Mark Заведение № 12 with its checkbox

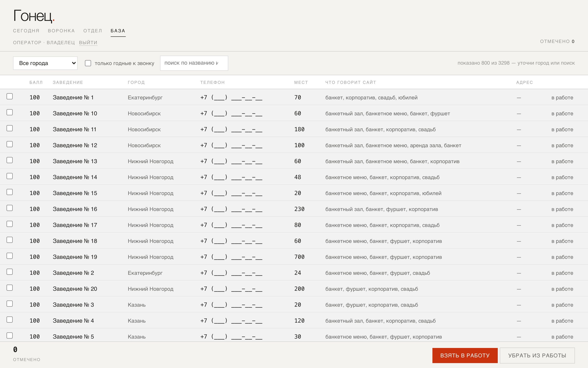pos(9,144)
